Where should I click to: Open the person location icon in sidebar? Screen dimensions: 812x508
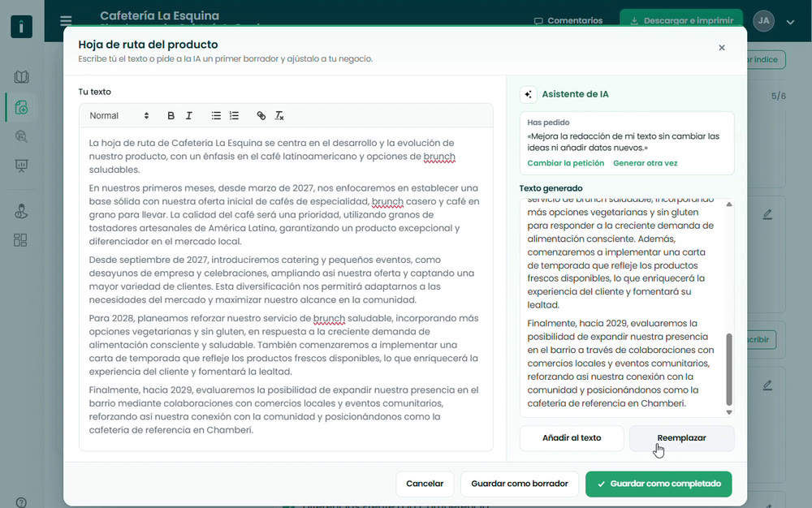(21, 211)
